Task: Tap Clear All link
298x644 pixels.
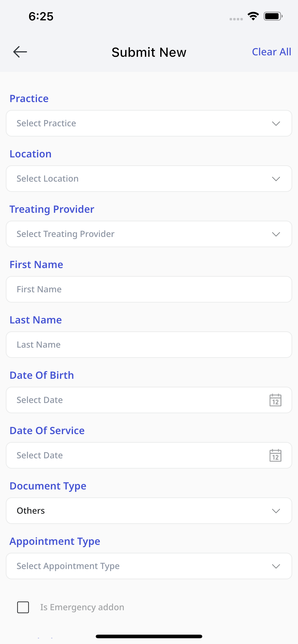Action: tap(271, 52)
